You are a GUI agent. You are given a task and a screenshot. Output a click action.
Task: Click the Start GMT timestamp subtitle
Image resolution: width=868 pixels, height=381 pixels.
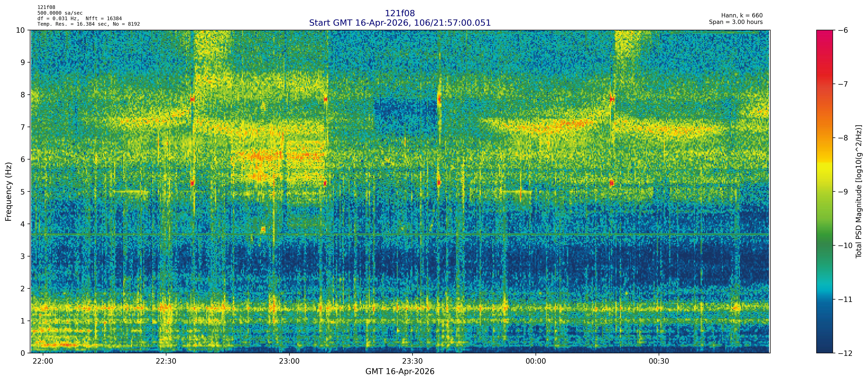(x=400, y=23)
